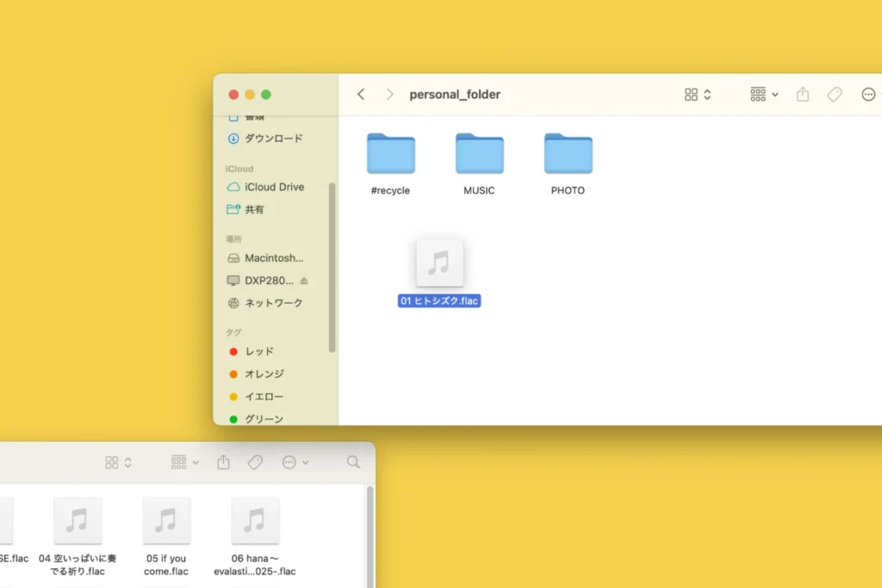Image resolution: width=882 pixels, height=588 pixels.
Task: Open the group-by dropdown in lower window
Action: 185,462
